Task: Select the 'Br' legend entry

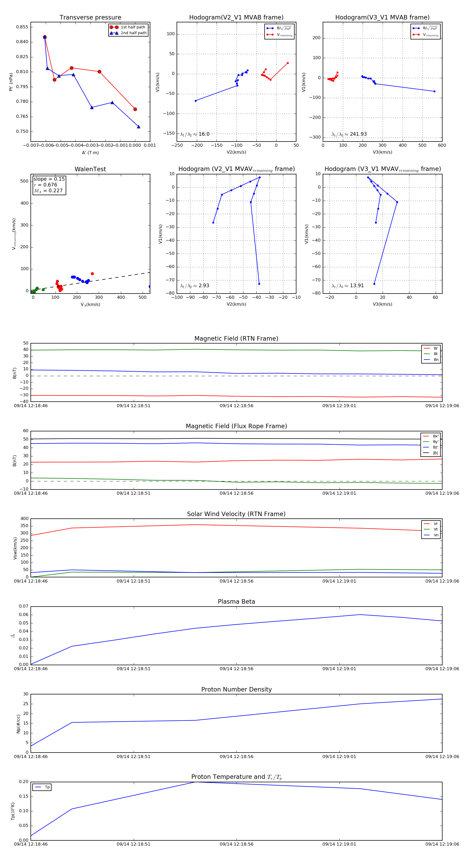Action: [x=431, y=349]
